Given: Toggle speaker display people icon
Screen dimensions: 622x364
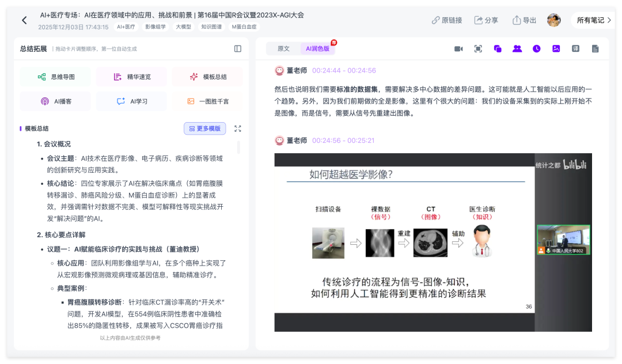Looking at the screenshot, I should click(517, 49).
